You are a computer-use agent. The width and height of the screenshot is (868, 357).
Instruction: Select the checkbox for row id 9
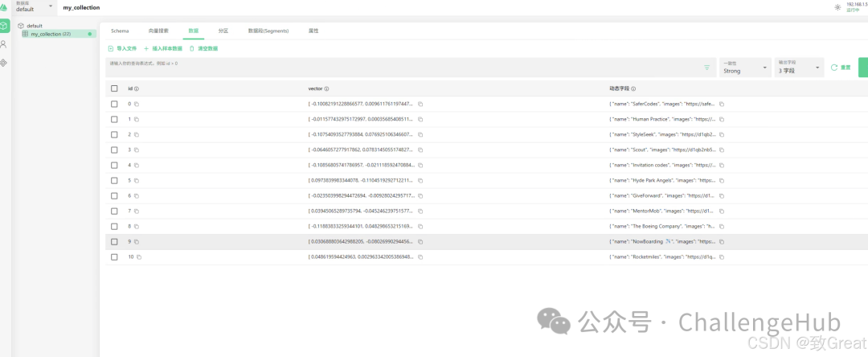pyautogui.click(x=114, y=242)
